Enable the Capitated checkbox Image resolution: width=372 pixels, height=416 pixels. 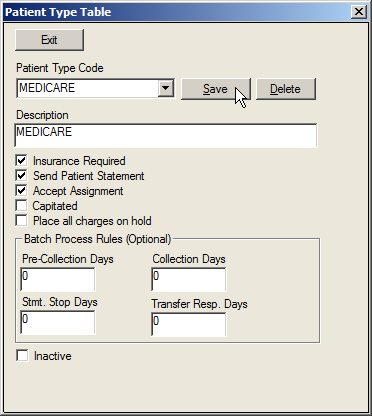click(21, 206)
